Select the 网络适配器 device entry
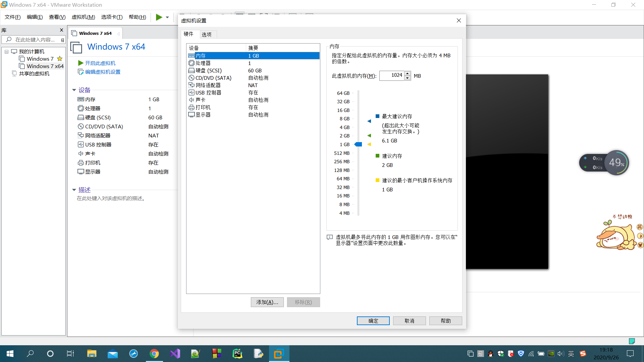644x362 pixels. tap(208, 85)
